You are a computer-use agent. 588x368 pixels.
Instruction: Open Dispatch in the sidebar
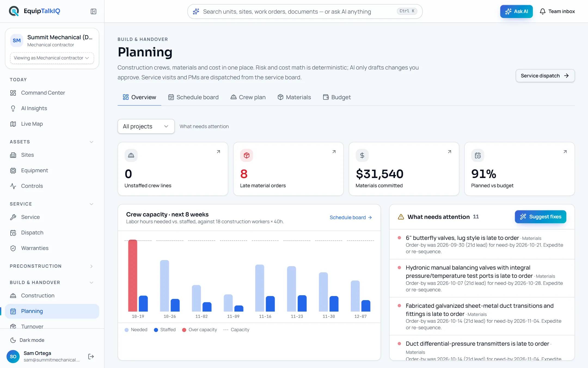pyautogui.click(x=52, y=233)
